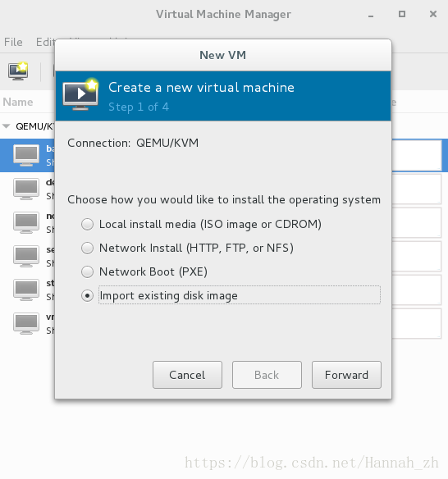Select the VM monitor icon starting with 'se'
Image resolution: width=448 pixels, height=479 pixels.
click(26, 256)
